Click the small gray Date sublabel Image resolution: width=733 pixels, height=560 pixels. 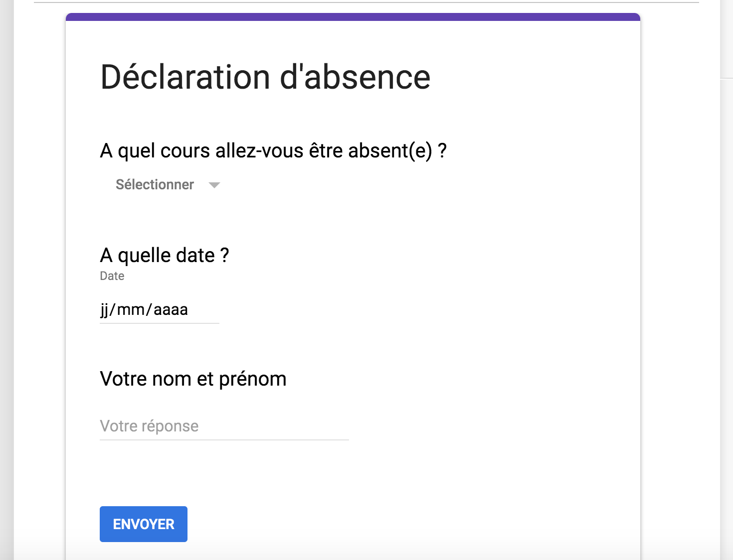(112, 276)
